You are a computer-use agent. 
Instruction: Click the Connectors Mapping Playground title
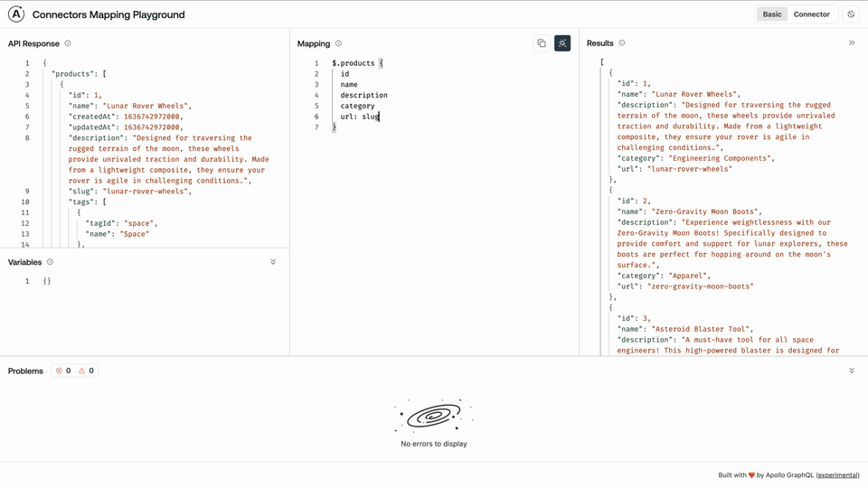click(108, 14)
